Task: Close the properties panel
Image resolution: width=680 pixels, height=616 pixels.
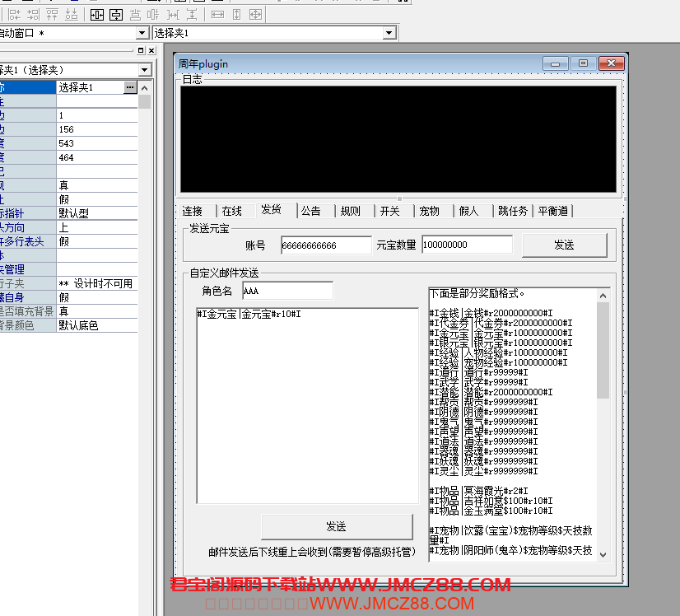Action: click(151, 50)
